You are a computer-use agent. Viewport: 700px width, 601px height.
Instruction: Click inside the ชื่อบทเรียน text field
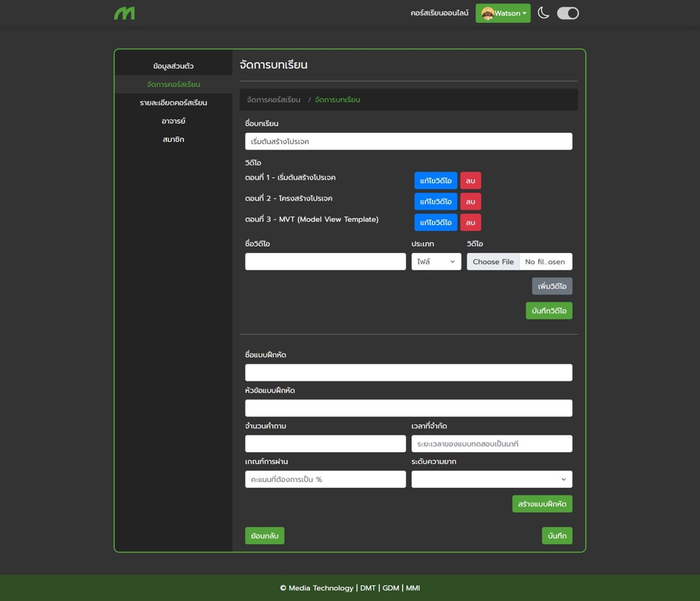[408, 141]
